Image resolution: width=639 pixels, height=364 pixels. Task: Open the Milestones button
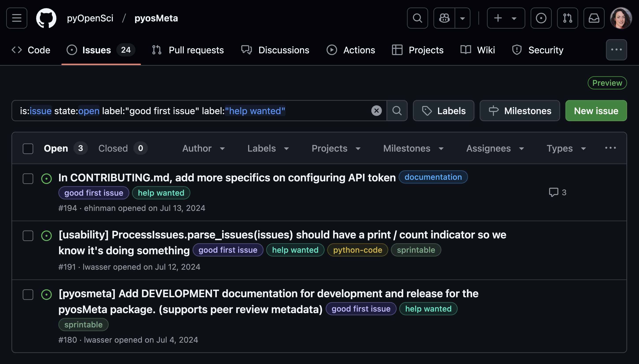point(520,111)
